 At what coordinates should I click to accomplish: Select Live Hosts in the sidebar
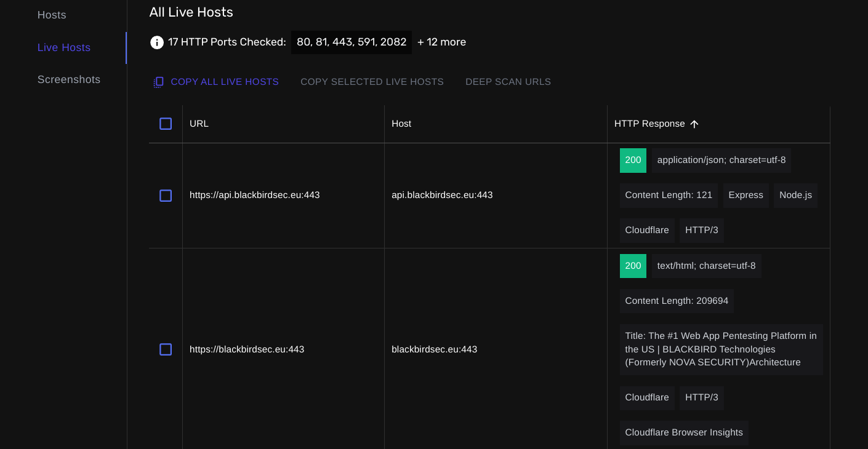pos(64,47)
